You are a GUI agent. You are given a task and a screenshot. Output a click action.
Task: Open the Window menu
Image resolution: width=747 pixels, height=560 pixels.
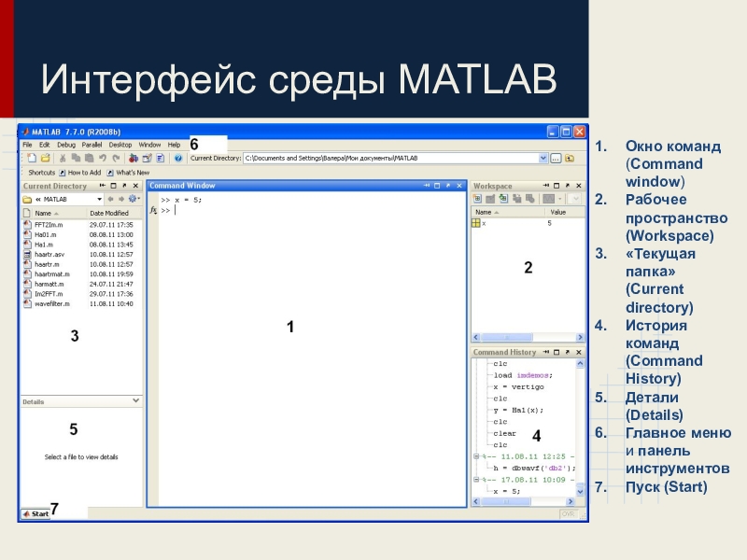tap(149, 145)
